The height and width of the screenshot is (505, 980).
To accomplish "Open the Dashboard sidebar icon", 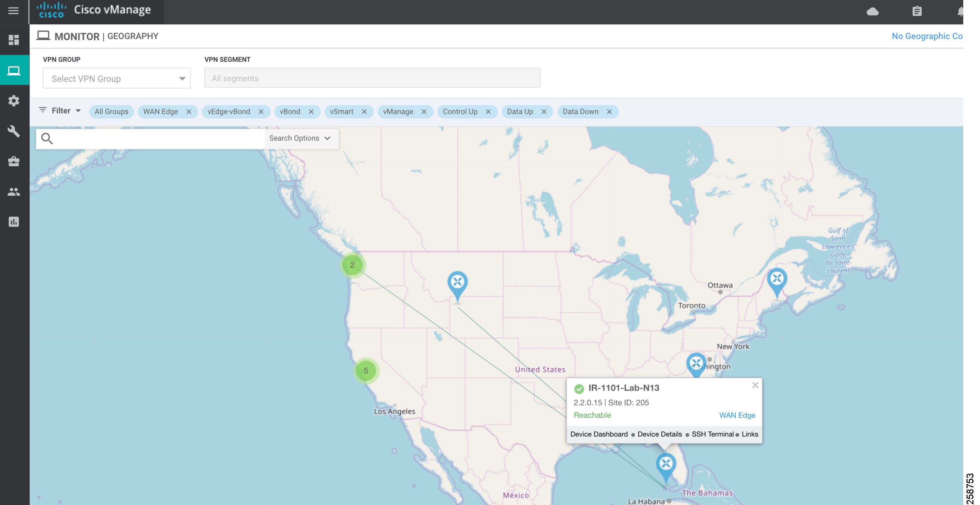I will 14,39.
